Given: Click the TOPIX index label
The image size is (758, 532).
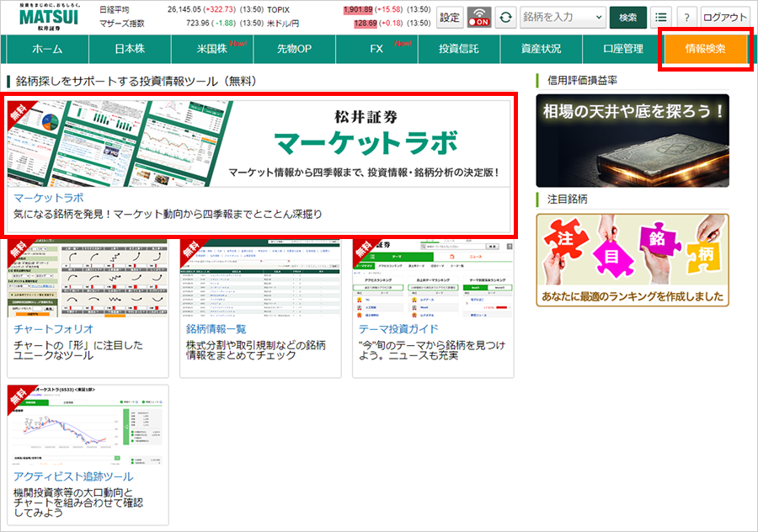Looking at the screenshot, I should pyautogui.click(x=279, y=9).
